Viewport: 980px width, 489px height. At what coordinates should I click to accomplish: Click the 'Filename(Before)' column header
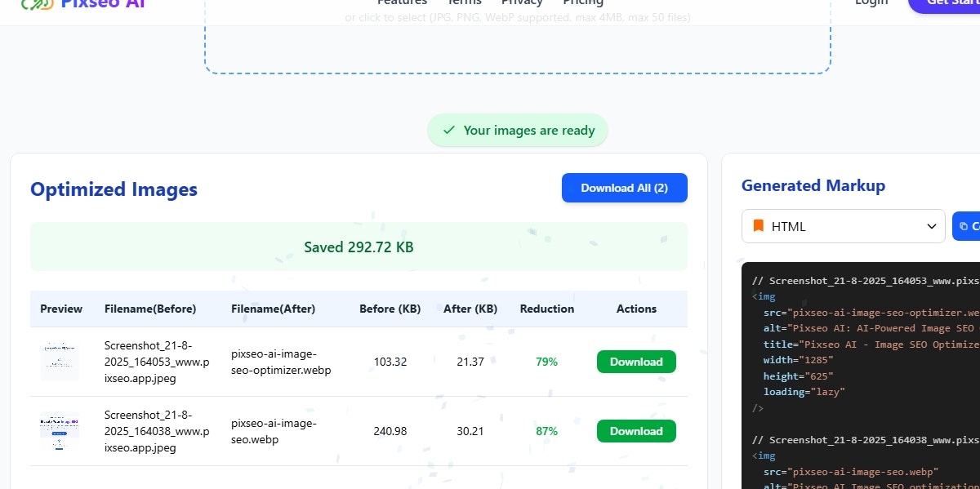(150, 309)
